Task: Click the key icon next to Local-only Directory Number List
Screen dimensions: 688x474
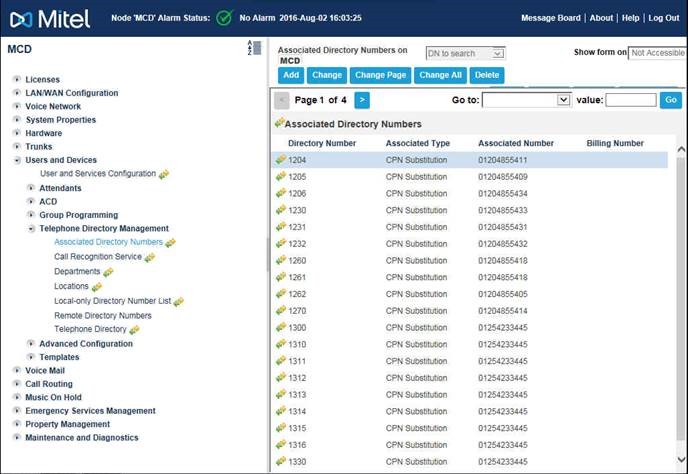Action: 179,302
